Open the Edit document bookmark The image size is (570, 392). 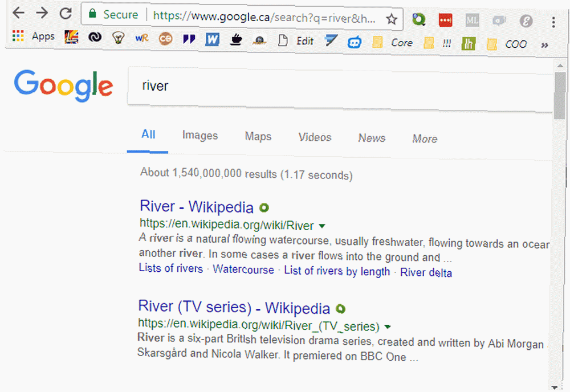296,40
